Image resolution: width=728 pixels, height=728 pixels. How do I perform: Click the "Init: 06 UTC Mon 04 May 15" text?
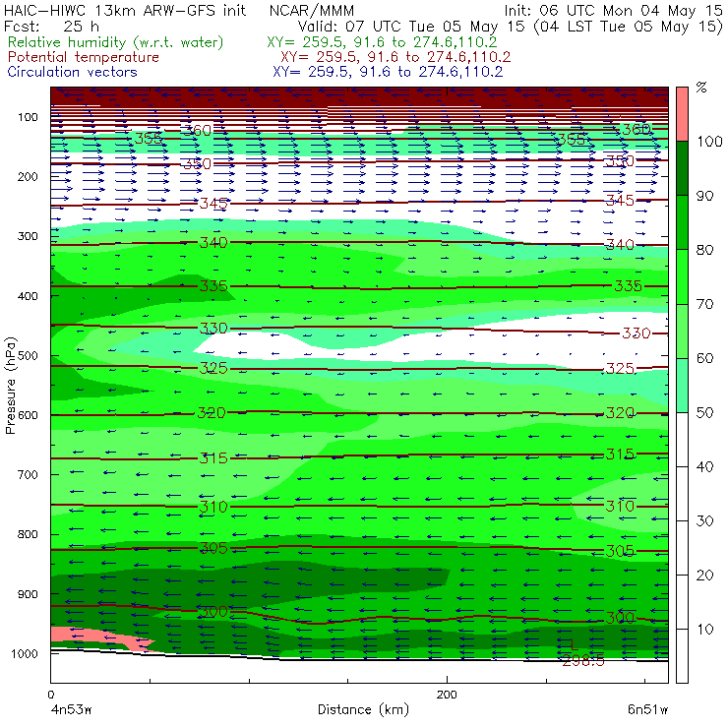(613, 10)
